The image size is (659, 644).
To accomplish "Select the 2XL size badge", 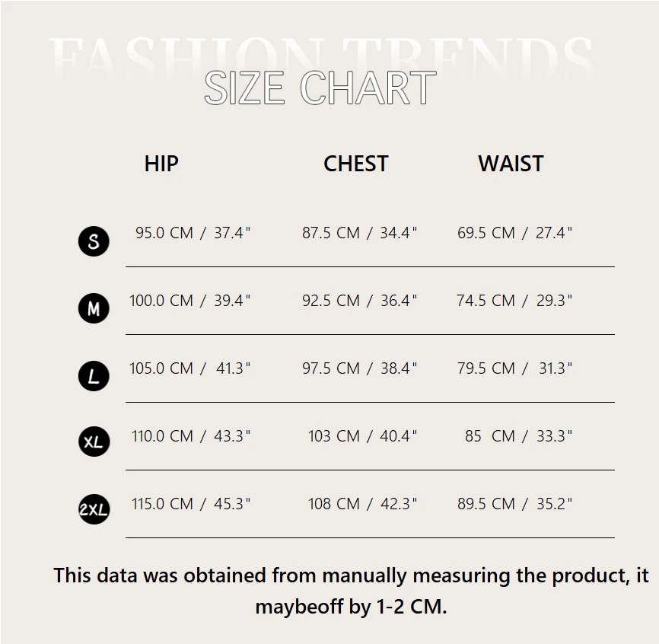I will 94,509.
